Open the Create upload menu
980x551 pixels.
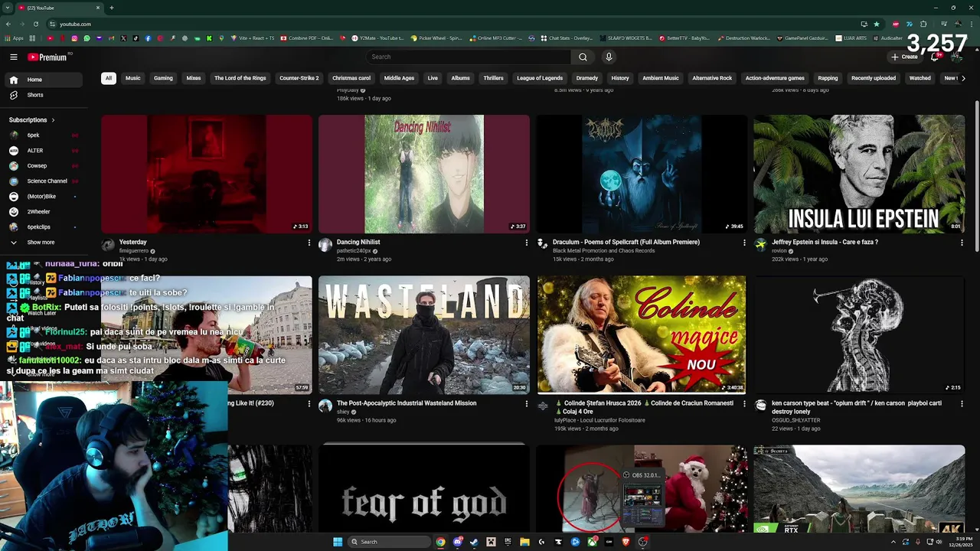click(x=904, y=57)
